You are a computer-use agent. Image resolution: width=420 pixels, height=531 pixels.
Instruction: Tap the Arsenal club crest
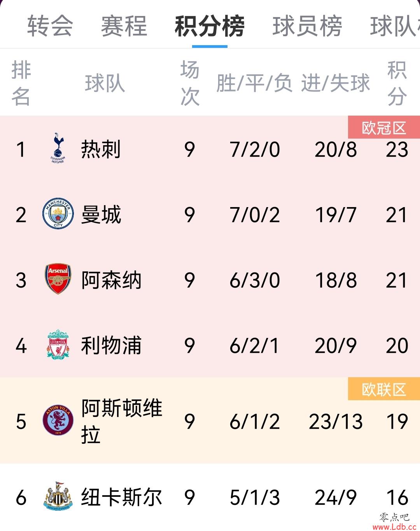pyautogui.click(x=58, y=279)
